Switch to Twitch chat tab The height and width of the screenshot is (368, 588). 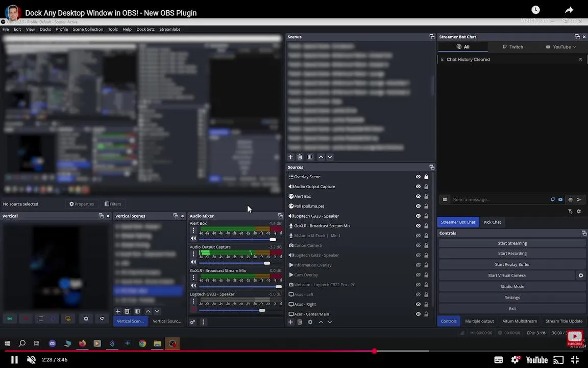(512, 47)
